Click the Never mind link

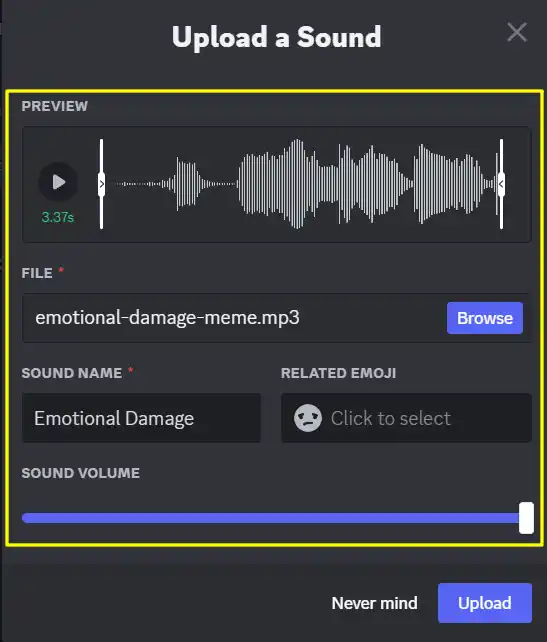(x=375, y=603)
